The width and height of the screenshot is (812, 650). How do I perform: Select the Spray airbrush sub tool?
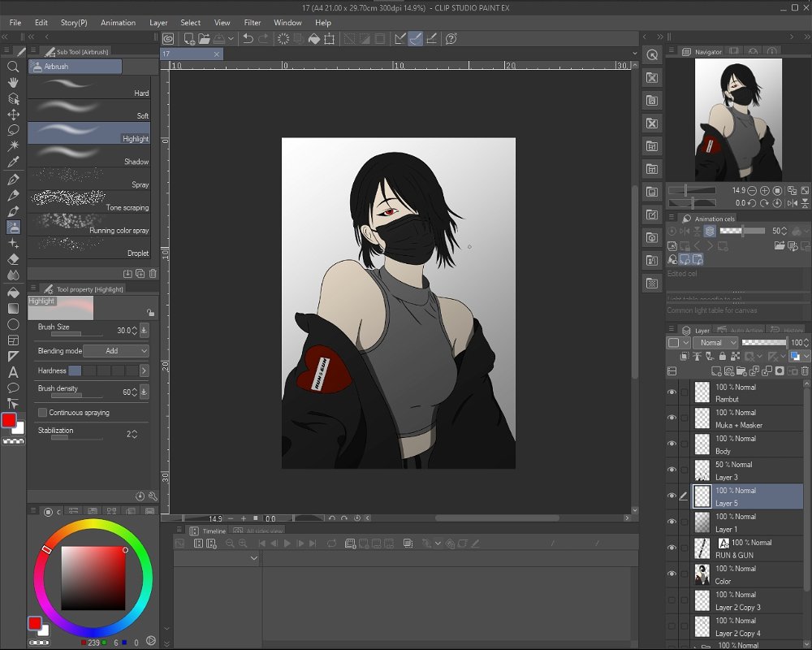(x=89, y=178)
